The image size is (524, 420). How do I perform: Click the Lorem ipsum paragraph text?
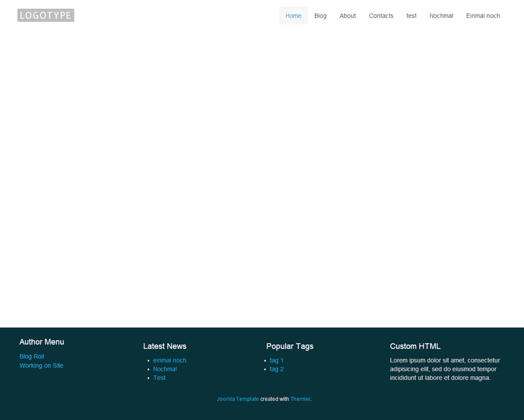[x=445, y=369]
